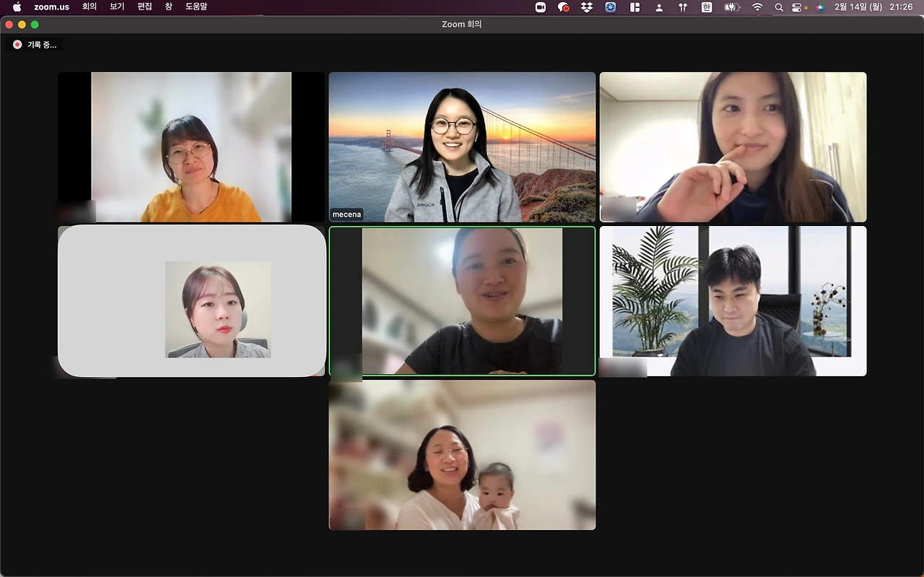Select video tile of woman touching her lips
This screenshot has height=577, width=924.
(733, 147)
